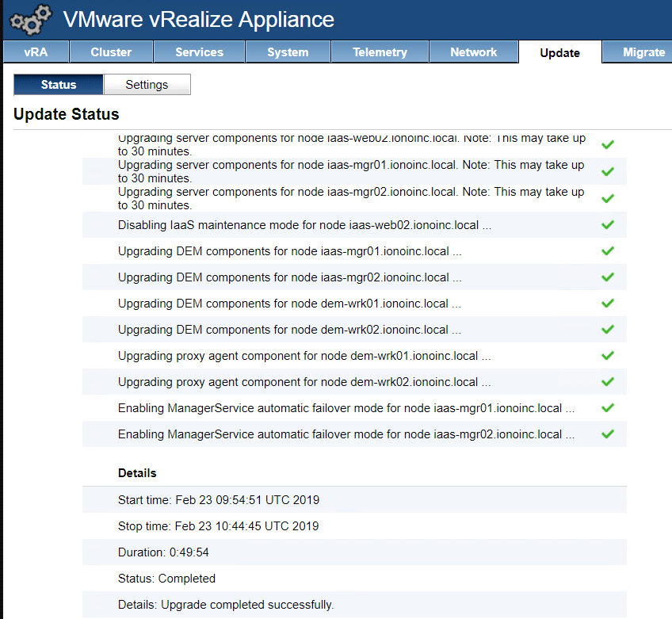672x619 pixels.
Task: Open the Migrate tab
Action: coord(643,52)
